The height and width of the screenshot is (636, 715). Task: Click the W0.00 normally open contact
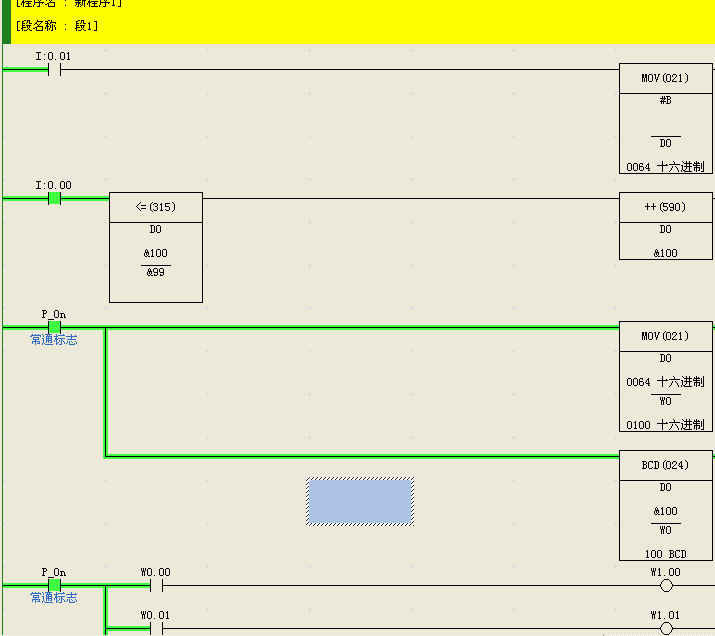(156, 585)
